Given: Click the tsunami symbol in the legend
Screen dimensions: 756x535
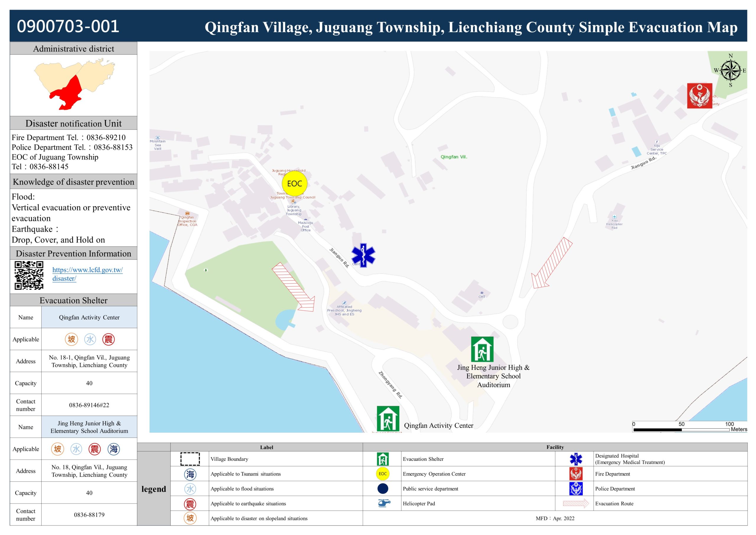Looking at the screenshot, I should pyautogui.click(x=190, y=474).
